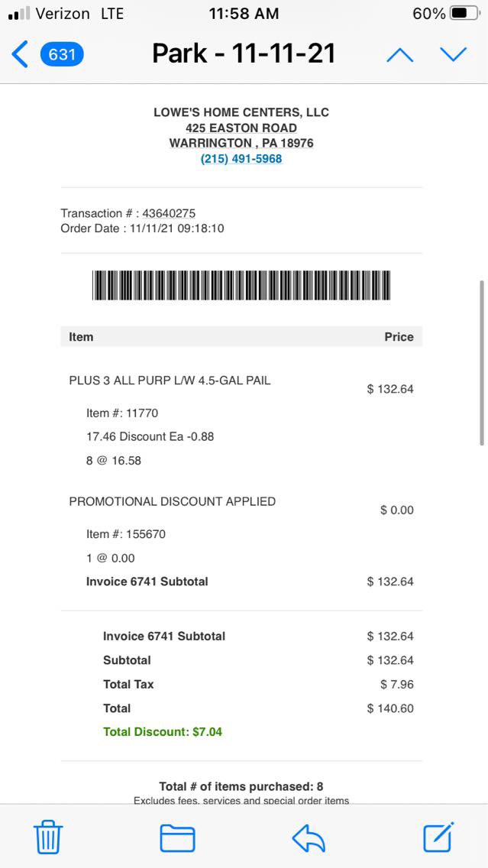
Task: Go to next message with down chevron
Action: coord(453,54)
